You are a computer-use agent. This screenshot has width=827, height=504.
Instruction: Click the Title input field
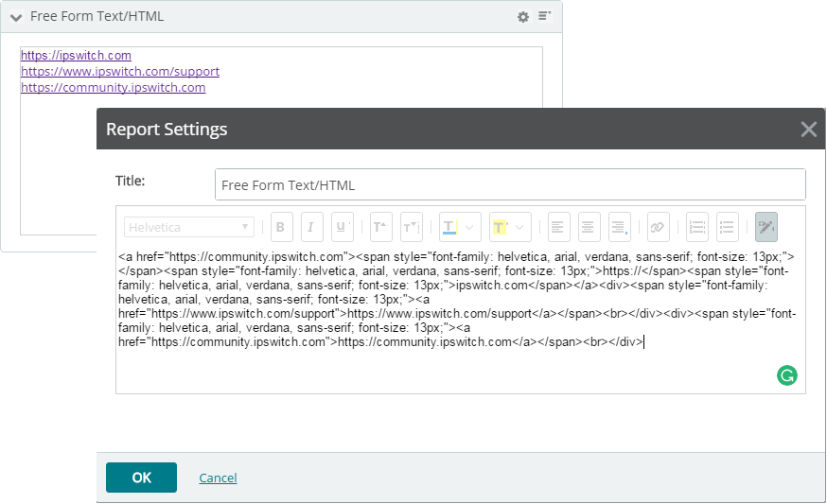point(510,185)
